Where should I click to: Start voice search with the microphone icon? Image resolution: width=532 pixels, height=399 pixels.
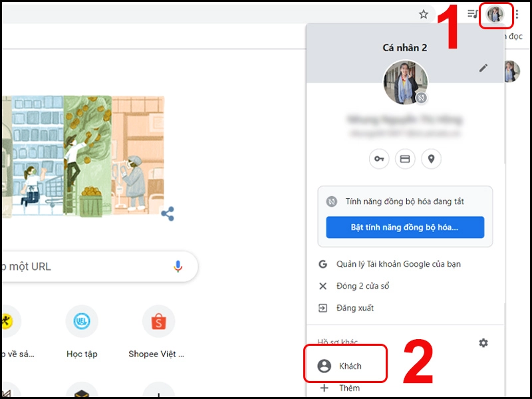pos(178,267)
